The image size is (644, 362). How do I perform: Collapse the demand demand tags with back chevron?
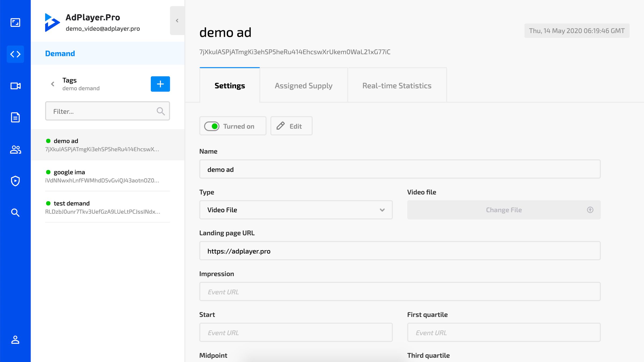[x=52, y=84]
